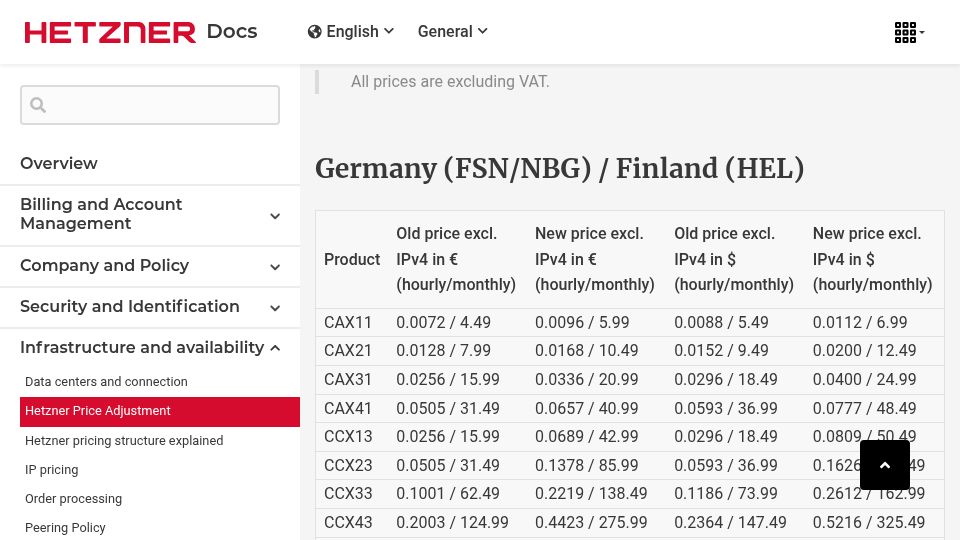
Task: Open IP pricing page
Action: [51, 470]
